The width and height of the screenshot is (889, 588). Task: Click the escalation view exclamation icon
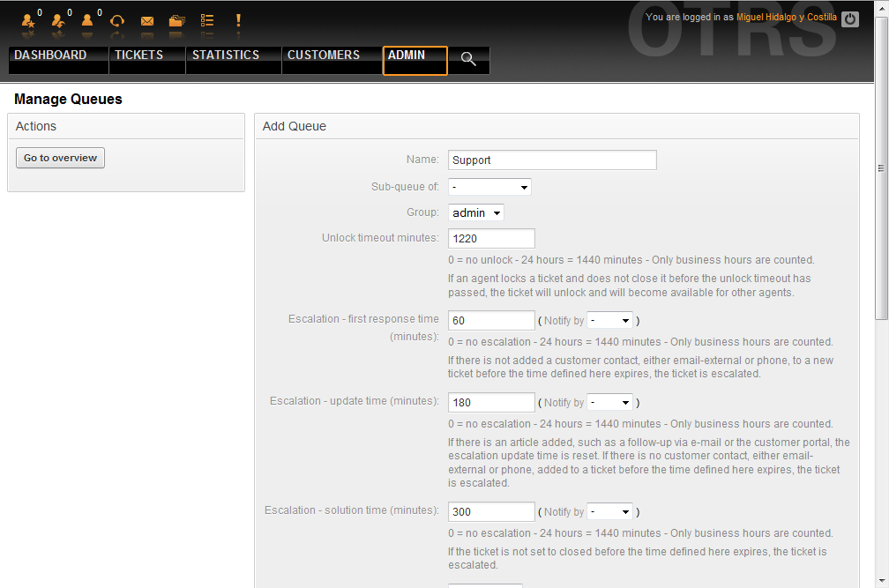pyautogui.click(x=237, y=20)
